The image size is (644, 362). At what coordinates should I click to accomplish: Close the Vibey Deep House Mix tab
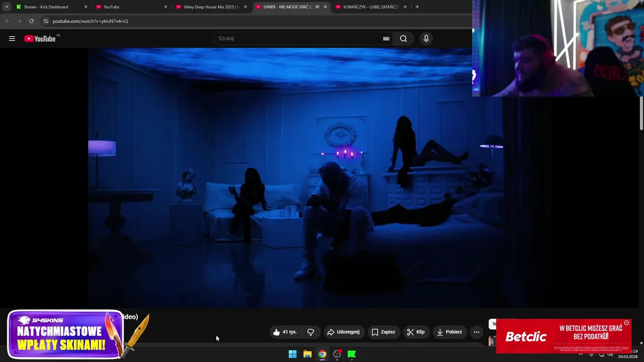coord(246,7)
